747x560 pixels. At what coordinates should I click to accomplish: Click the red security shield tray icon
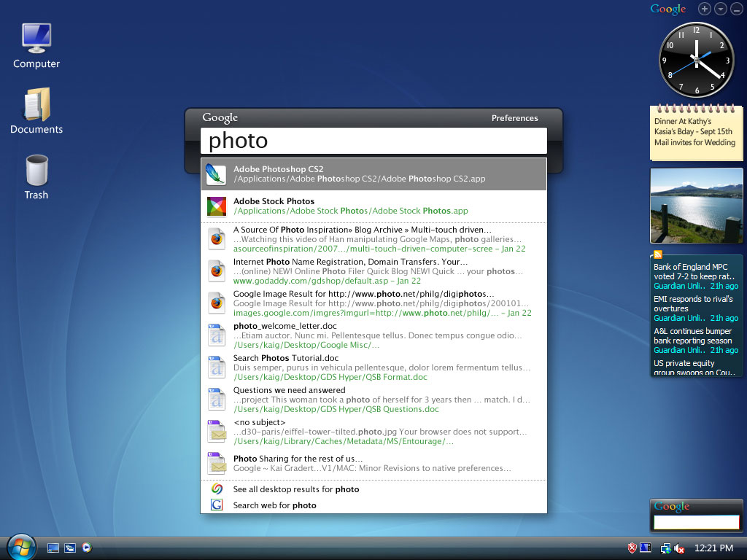(632, 548)
